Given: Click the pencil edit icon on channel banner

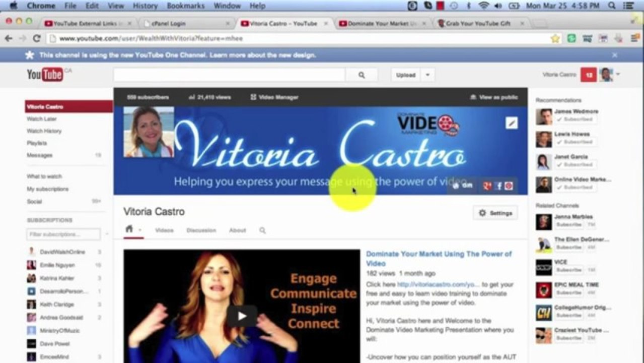Looking at the screenshot, I should [512, 123].
